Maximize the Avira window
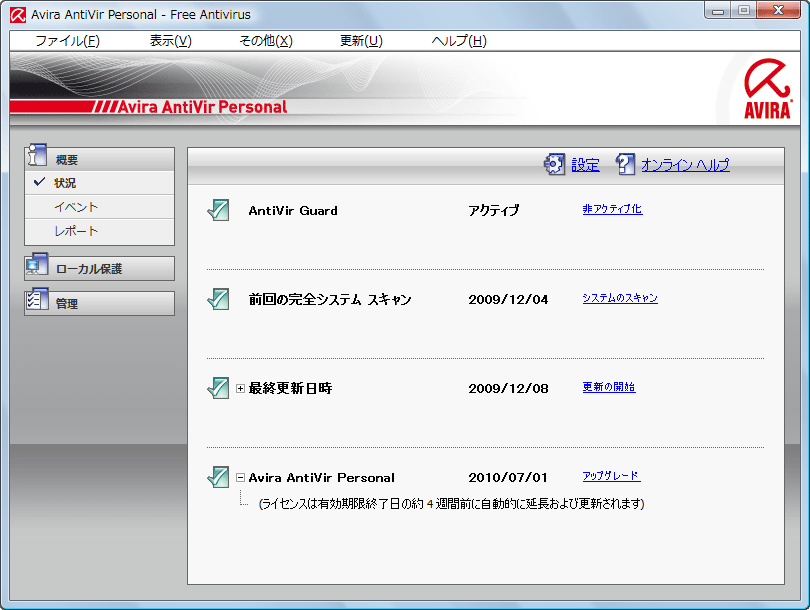 pos(744,11)
